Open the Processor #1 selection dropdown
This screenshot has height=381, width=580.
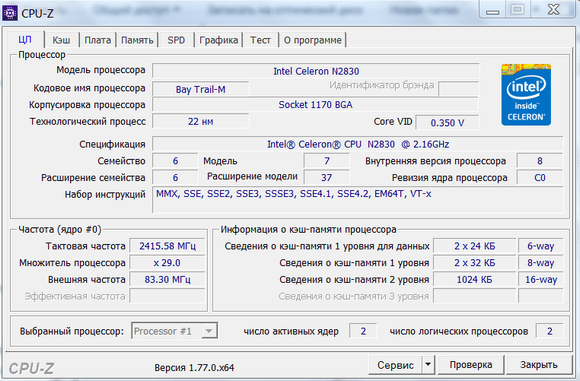[174, 331]
